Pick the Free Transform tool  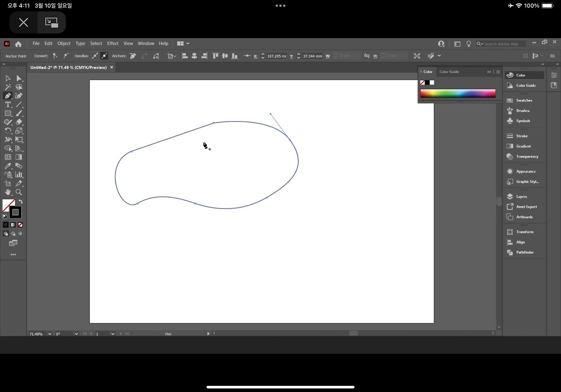tap(19, 139)
